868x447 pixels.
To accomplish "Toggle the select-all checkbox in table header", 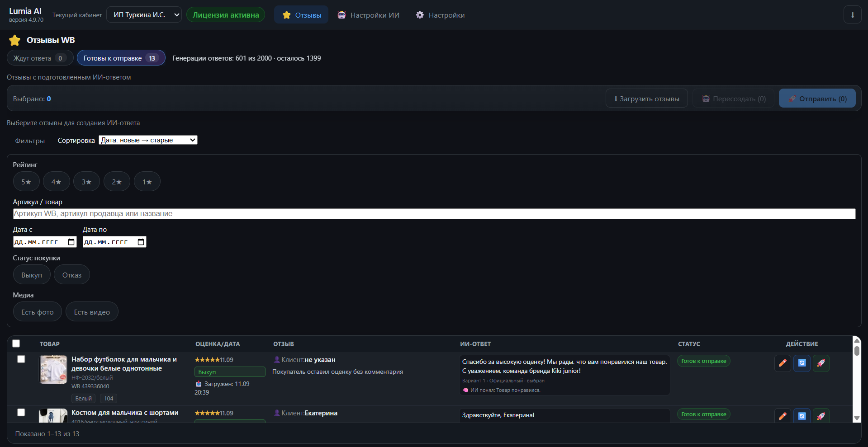I will pos(16,343).
